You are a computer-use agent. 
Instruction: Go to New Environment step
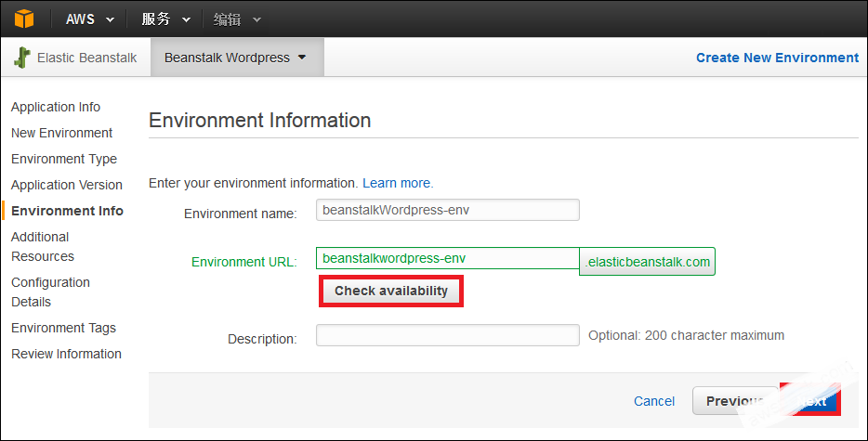click(x=61, y=133)
